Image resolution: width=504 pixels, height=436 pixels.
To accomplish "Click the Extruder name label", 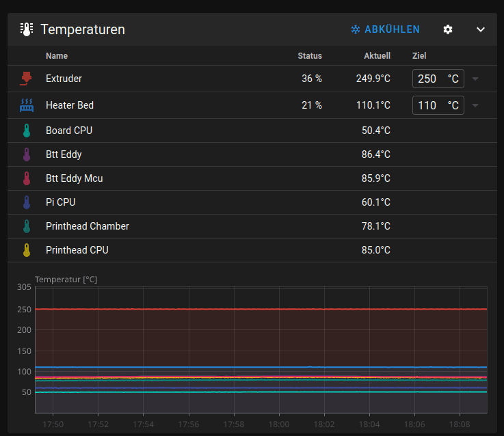I will (64, 79).
